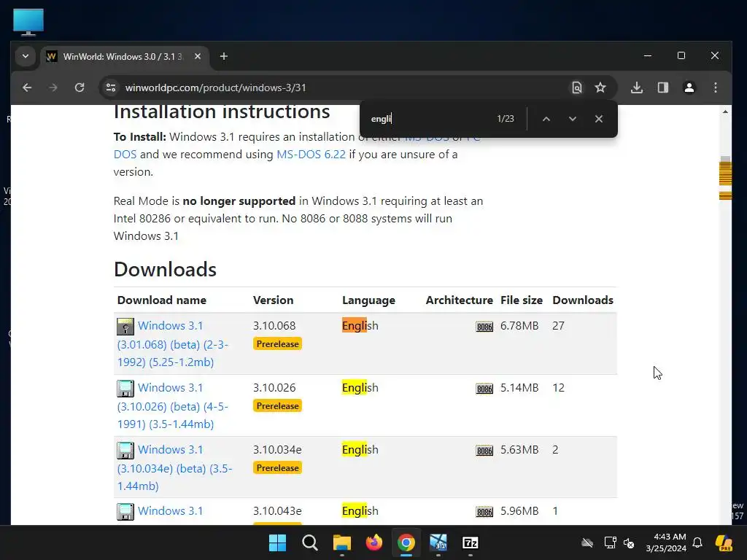
Task: Open the clock showing 4:43 AM
Action: click(666, 542)
